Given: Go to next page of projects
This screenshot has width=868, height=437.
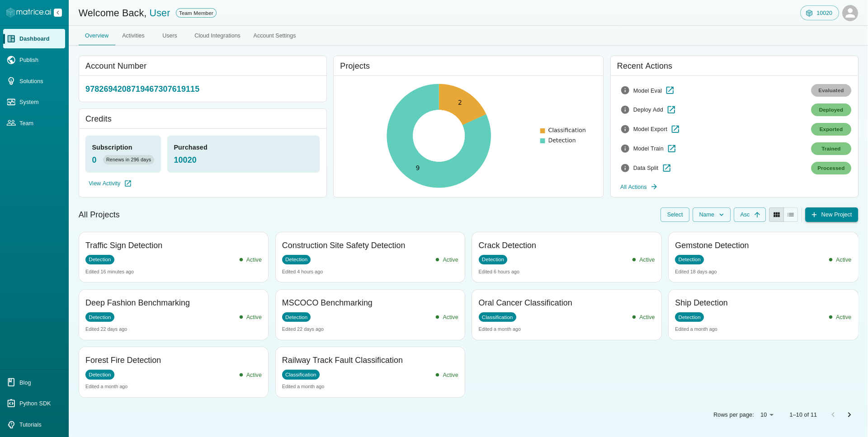Looking at the screenshot, I should click(849, 415).
